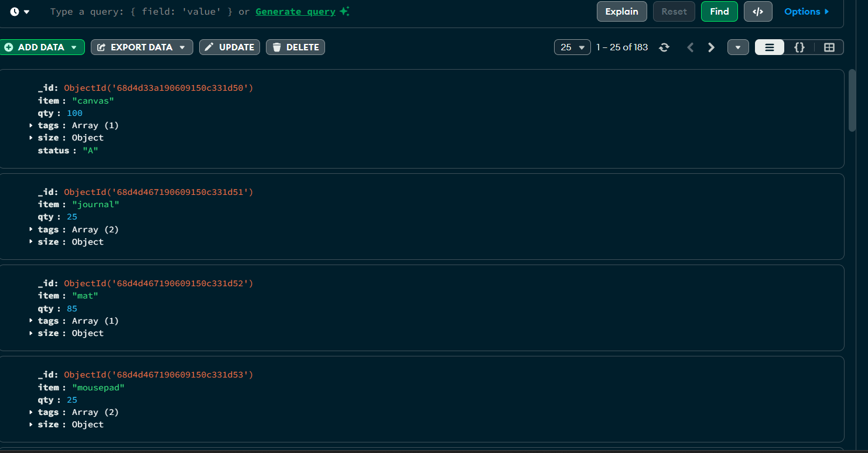Screen dimensions: 868x453
Task: Refresh the documents list
Action: [664, 47]
